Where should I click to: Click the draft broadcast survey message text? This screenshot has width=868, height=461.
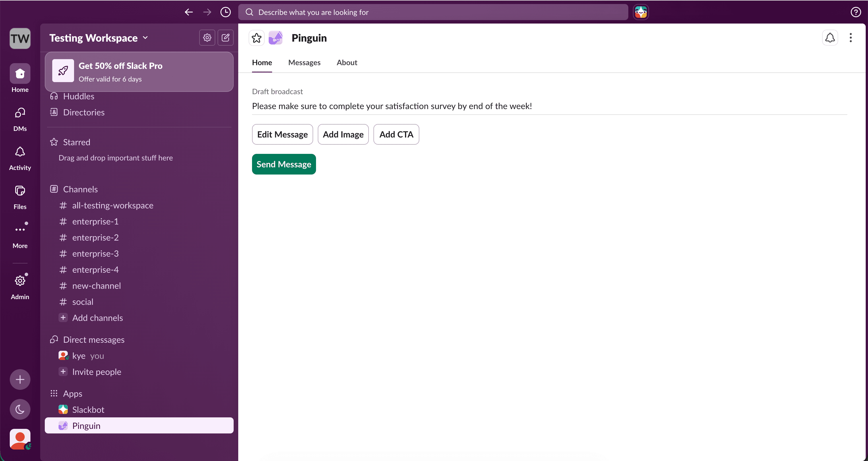pos(392,106)
